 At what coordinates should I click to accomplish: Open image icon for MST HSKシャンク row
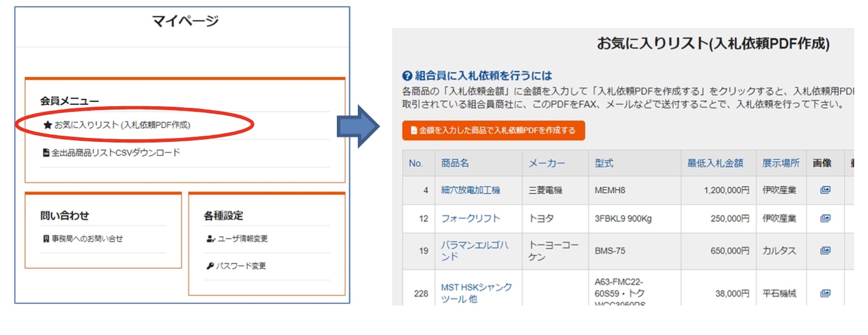pyautogui.click(x=825, y=294)
